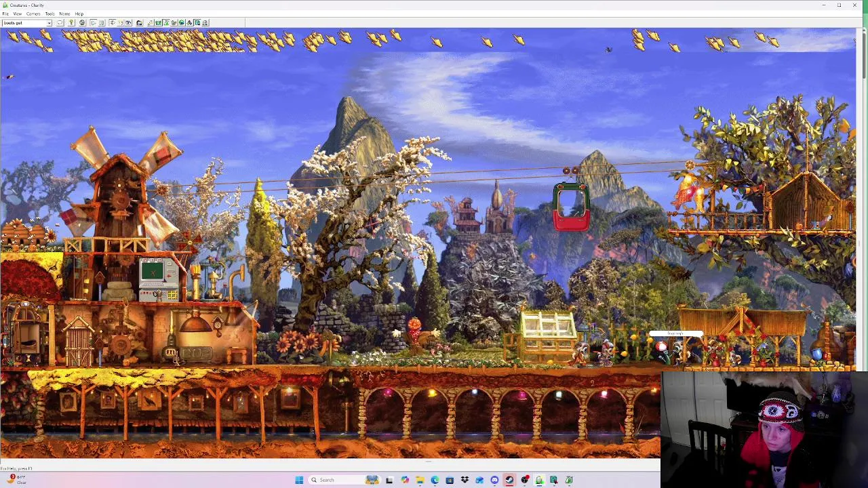Open Steam from the taskbar
The height and width of the screenshot is (488, 868).
click(x=509, y=480)
